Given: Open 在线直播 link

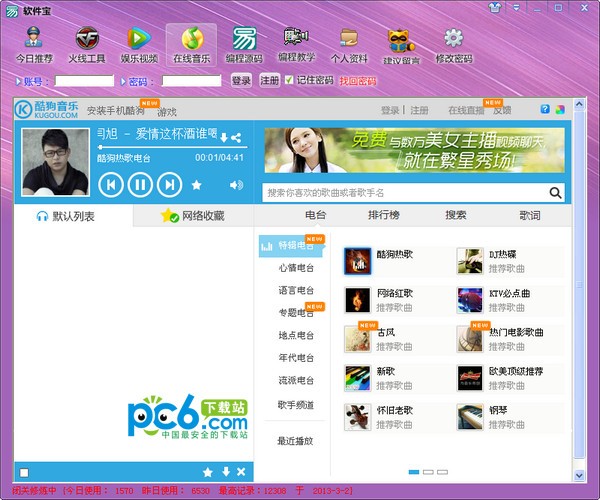Looking at the screenshot, I should pyautogui.click(x=466, y=111).
